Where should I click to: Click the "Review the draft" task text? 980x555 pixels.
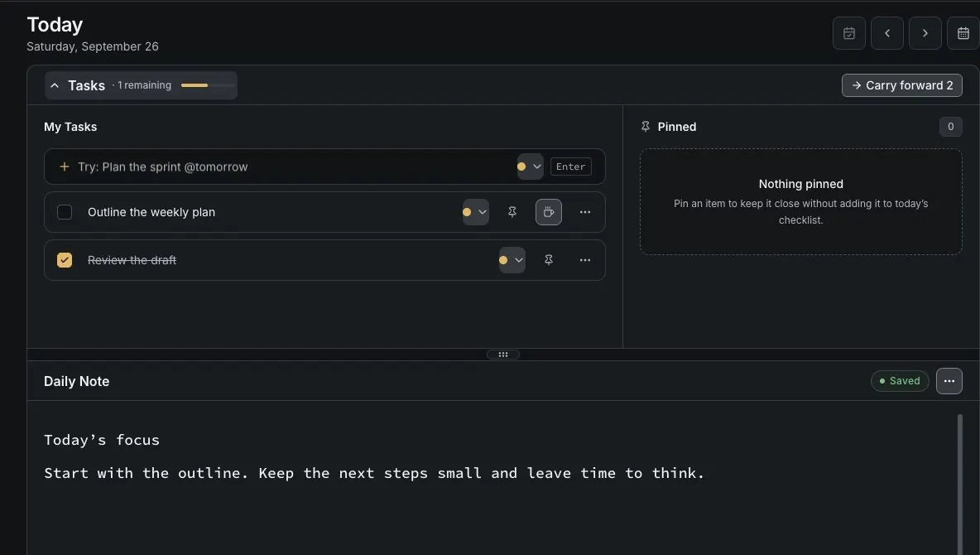click(132, 260)
